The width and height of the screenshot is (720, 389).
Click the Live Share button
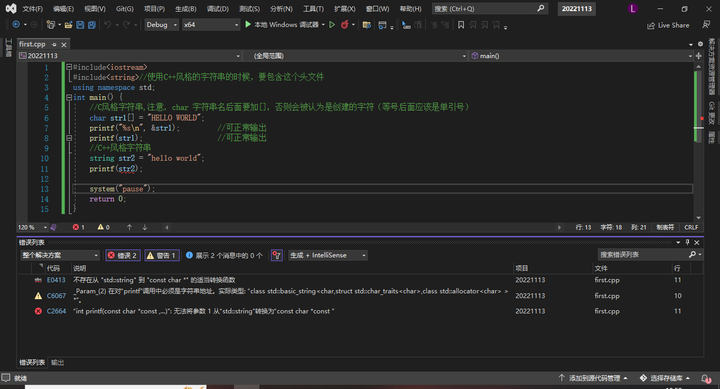(668, 25)
